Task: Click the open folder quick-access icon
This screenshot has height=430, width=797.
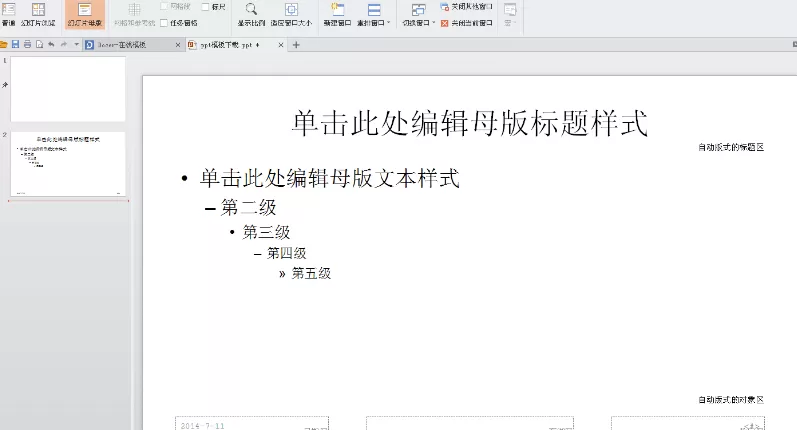Action: [4, 45]
